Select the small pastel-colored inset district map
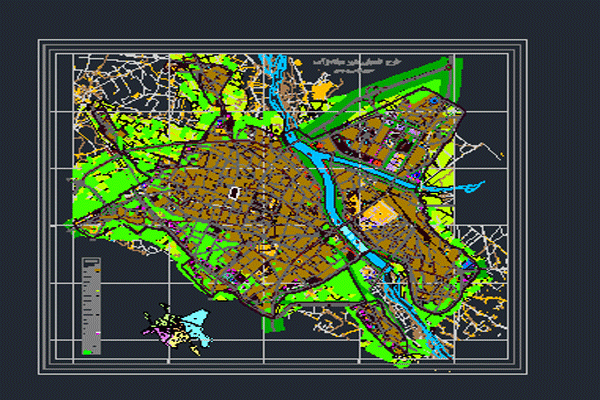This screenshot has height=400, width=600. (x=177, y=328)
